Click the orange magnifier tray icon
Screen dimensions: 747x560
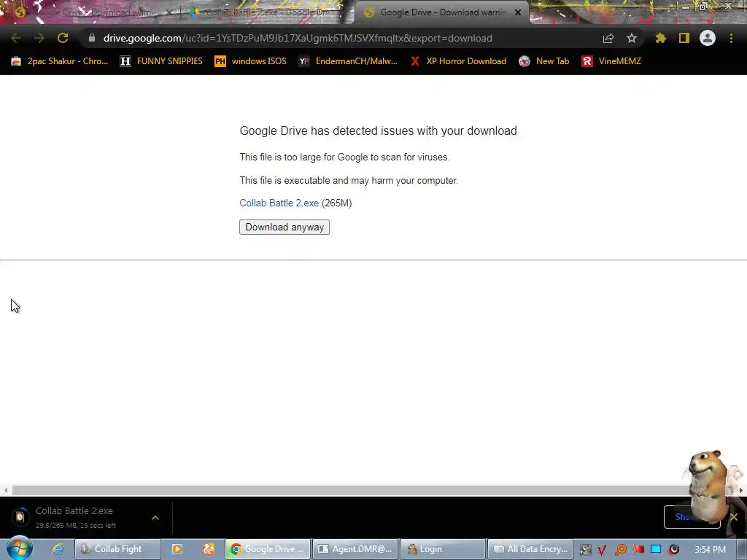click(620, 550)
